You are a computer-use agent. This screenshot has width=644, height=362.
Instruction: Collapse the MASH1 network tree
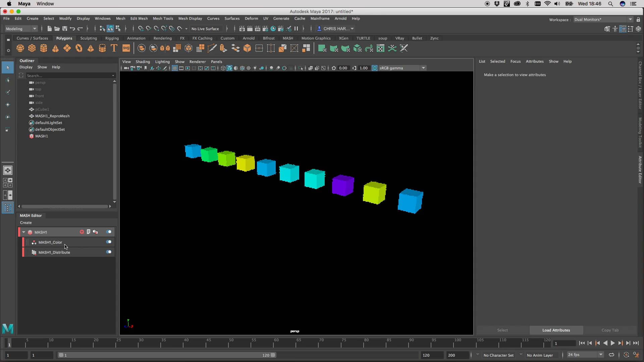click(23, 232)
